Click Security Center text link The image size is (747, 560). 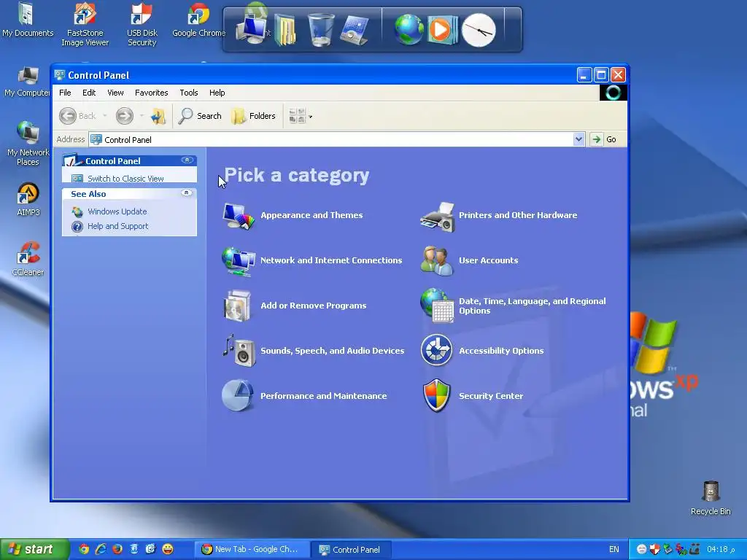pyautogui.click(x=491, y=396)
